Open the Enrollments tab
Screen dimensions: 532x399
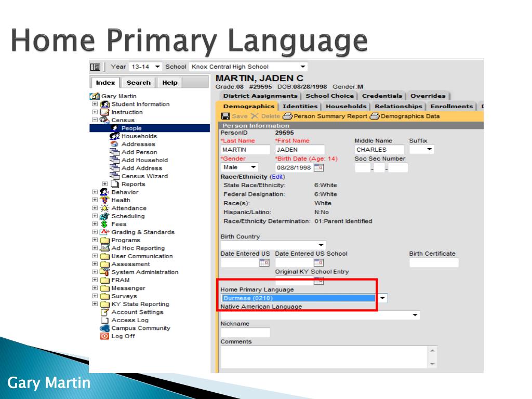(451, 106)
